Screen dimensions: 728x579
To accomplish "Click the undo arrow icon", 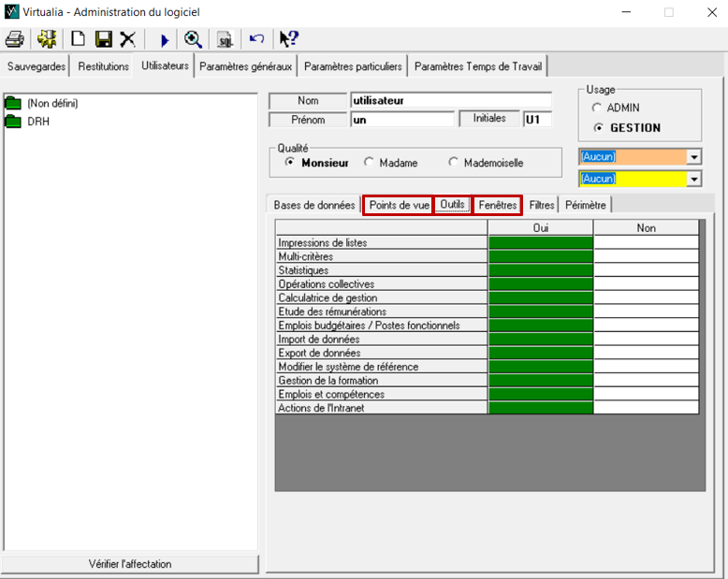I will coord(256,39).
